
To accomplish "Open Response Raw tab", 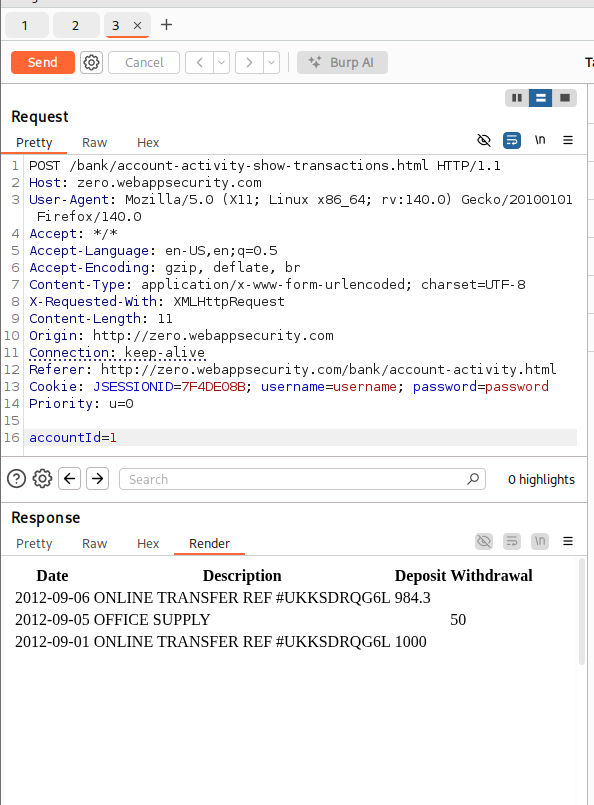I will [x=94, y=543].
